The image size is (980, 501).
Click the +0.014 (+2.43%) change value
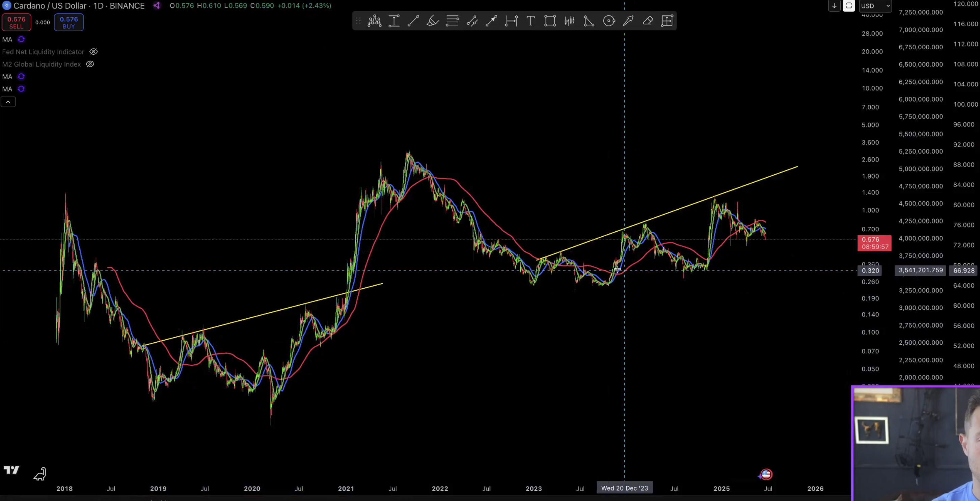[304, 6]
